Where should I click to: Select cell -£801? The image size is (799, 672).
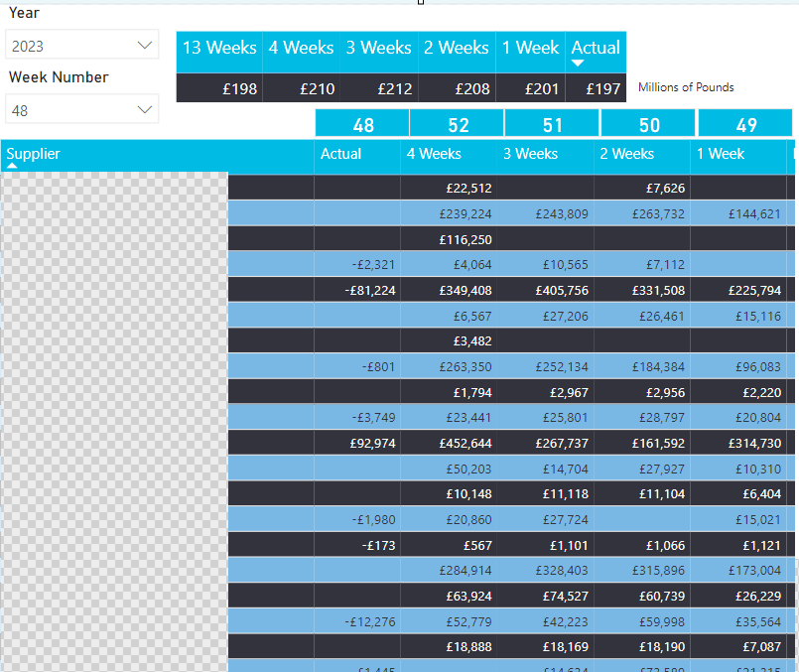[x=378, y=367]
